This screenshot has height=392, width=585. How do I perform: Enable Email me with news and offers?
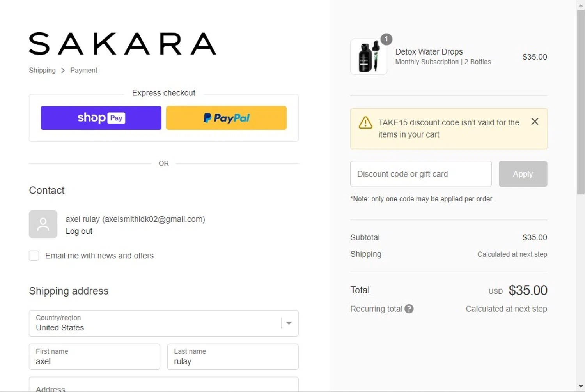[x=34, y=256]
